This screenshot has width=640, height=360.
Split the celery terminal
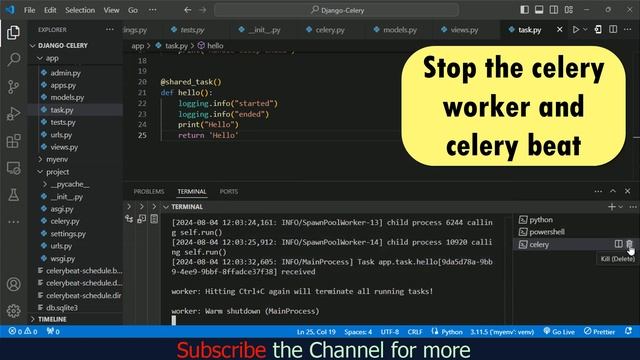click(x=618, y=244)
